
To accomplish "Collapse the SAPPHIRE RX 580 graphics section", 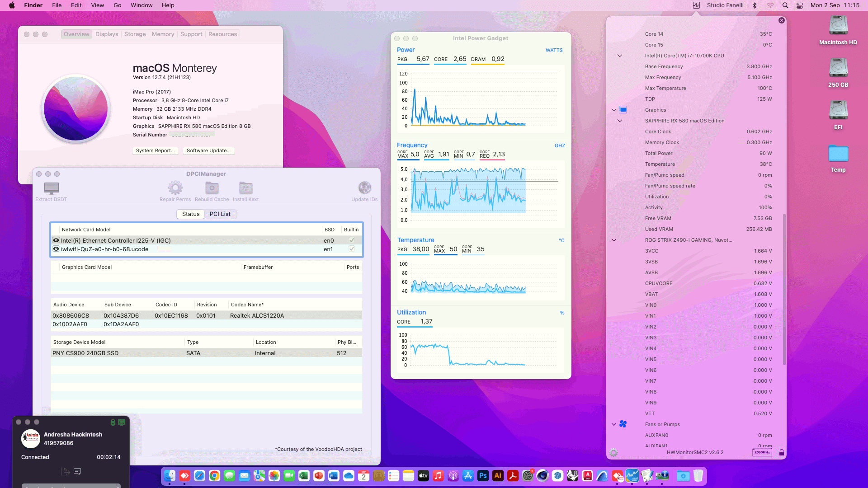I will pos(619,121).
